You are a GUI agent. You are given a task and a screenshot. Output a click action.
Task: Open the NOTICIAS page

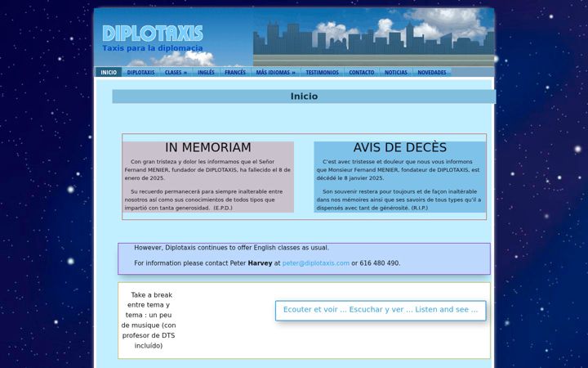(395, 72)
